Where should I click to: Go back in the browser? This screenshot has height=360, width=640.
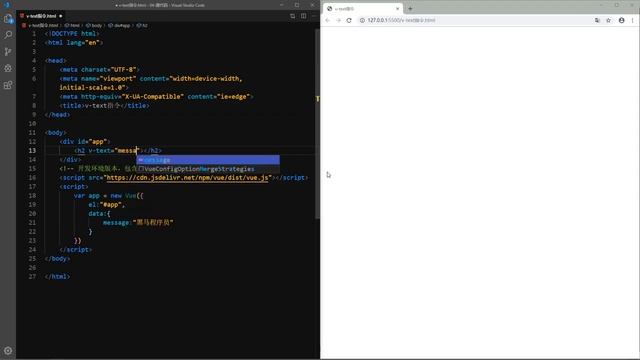(x=327, y=20)
